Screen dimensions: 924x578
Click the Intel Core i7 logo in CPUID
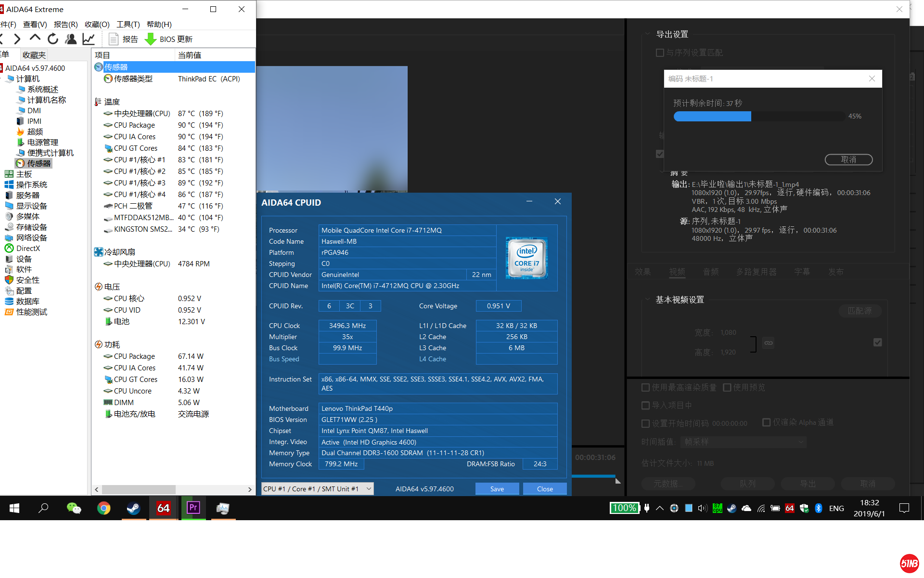coord(527,258)
